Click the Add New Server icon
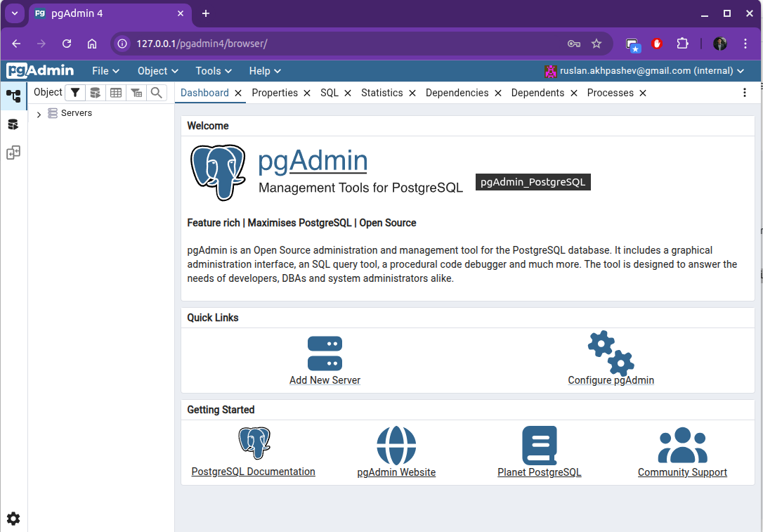763x532 pixels. [325, 353]
